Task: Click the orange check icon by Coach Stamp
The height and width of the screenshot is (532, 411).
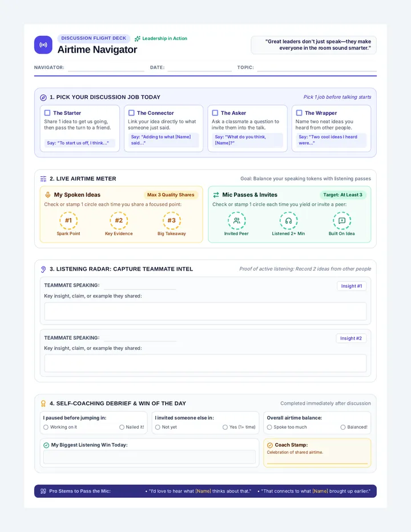Action: pos(270,445)
